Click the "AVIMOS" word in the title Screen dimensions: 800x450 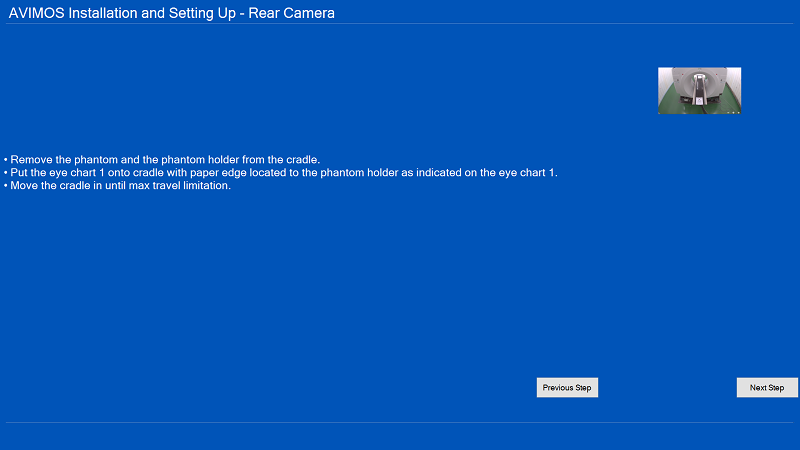(x=38, y=13)
